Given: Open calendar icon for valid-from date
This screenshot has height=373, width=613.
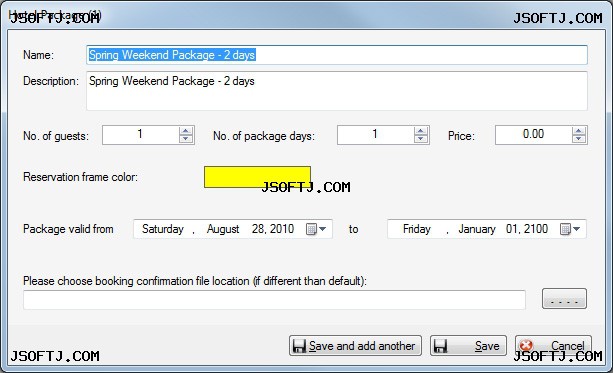Looking at the screenshot, I should (x=311, y=229).
